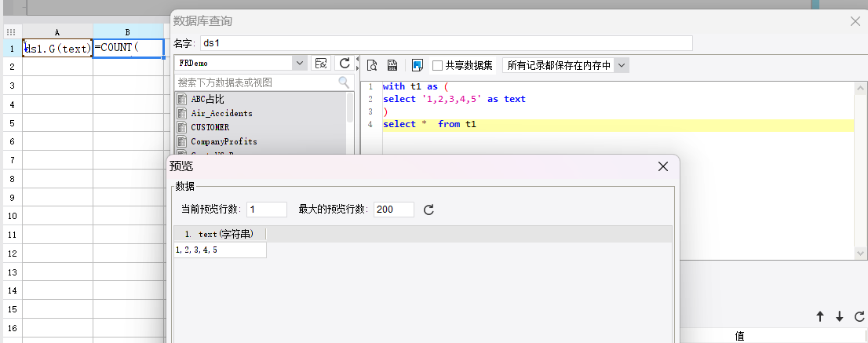Viewport: 868px width, 343px height.
Task: Click the magnifier icon in the table search box
Action: pyautogui.click(x=344, y=82)
